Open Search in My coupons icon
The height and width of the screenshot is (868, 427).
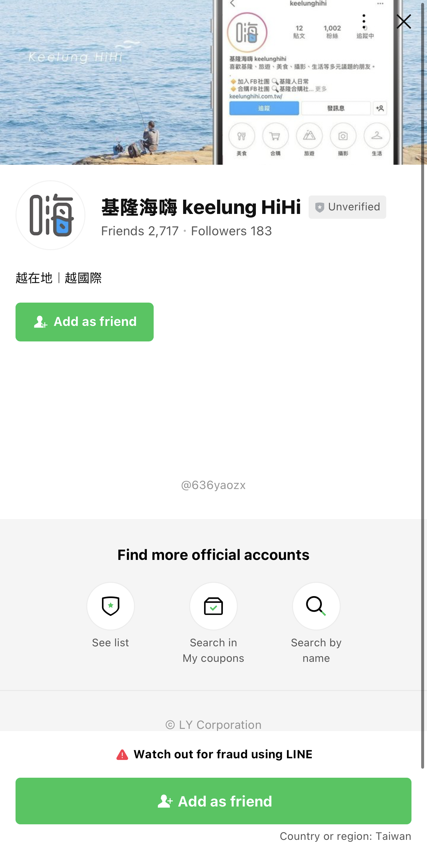pos(213,606)
